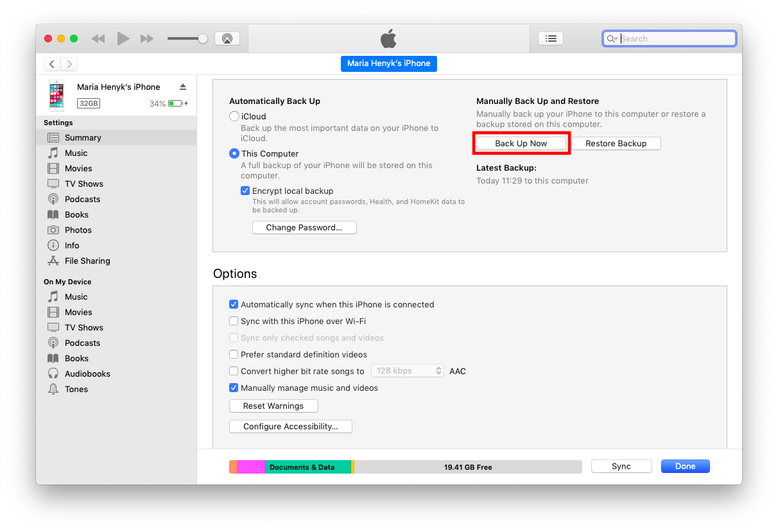The width and height of the screenshot is (778, 532).
Task: Toggle Encrypt local backup checkbox
Action: pyautogui.click(x=245, y=191)
